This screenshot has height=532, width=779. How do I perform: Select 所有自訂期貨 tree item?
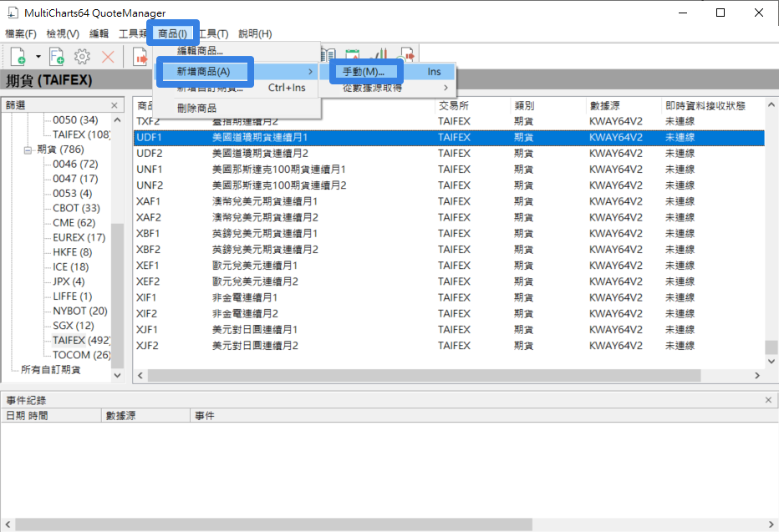(x=51, y=370)
